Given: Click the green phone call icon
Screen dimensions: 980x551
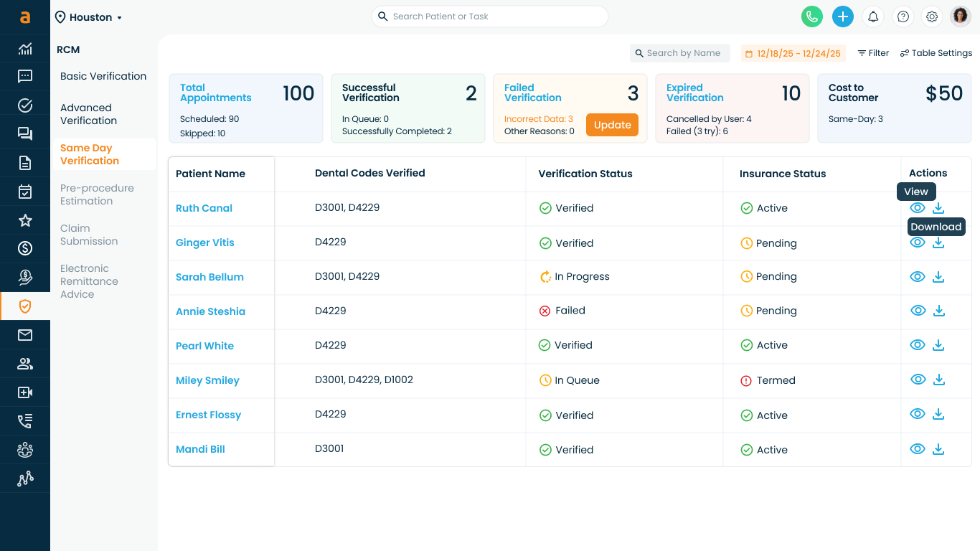Looking at the screenshot, I should [811, 17].
